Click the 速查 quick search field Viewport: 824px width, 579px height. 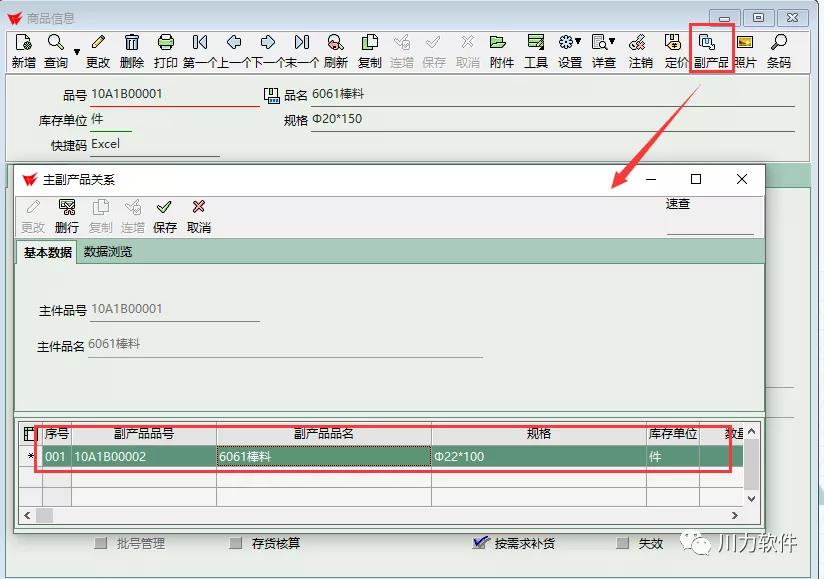tap(709, 224)
